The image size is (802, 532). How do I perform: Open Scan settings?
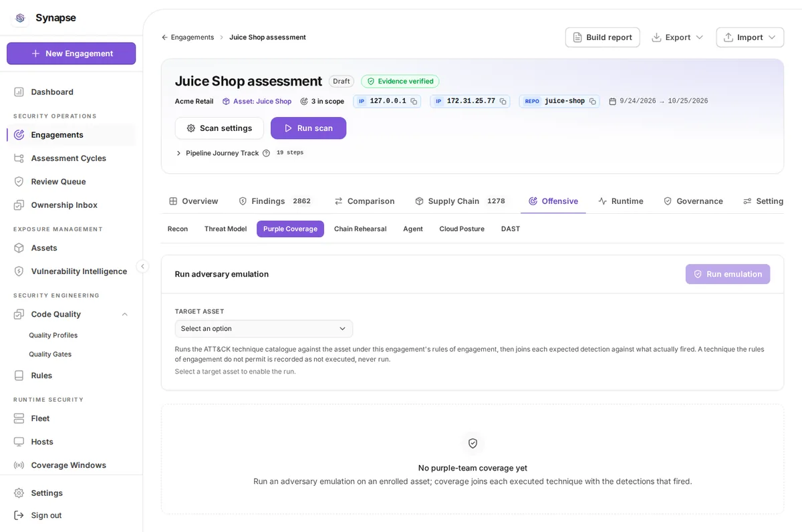[x=219, y=128]
